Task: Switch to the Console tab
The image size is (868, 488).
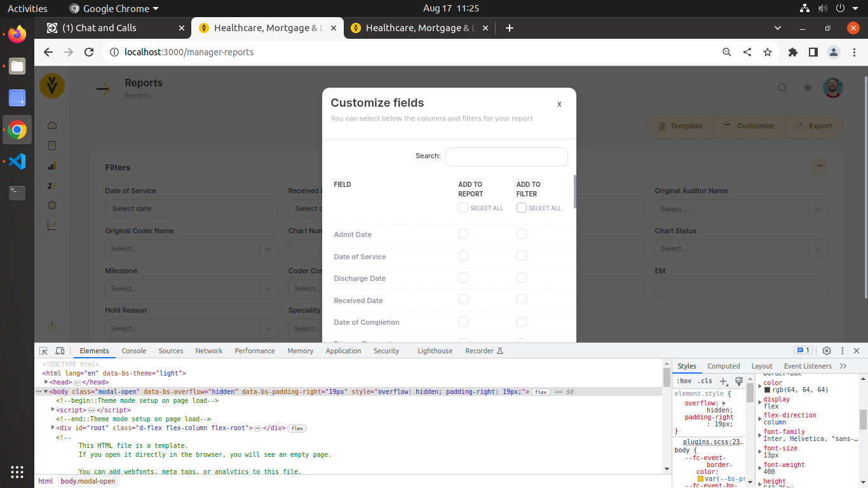Action: tap(134, 351)
